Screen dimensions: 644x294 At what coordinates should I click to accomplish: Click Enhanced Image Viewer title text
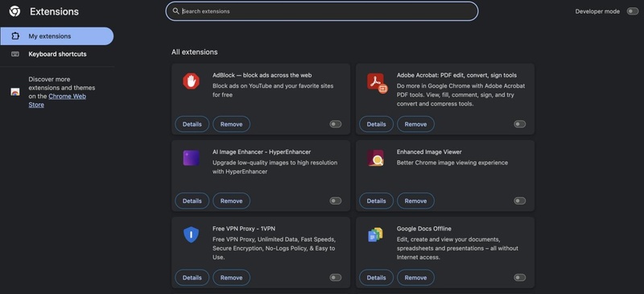tap(429, 151)
